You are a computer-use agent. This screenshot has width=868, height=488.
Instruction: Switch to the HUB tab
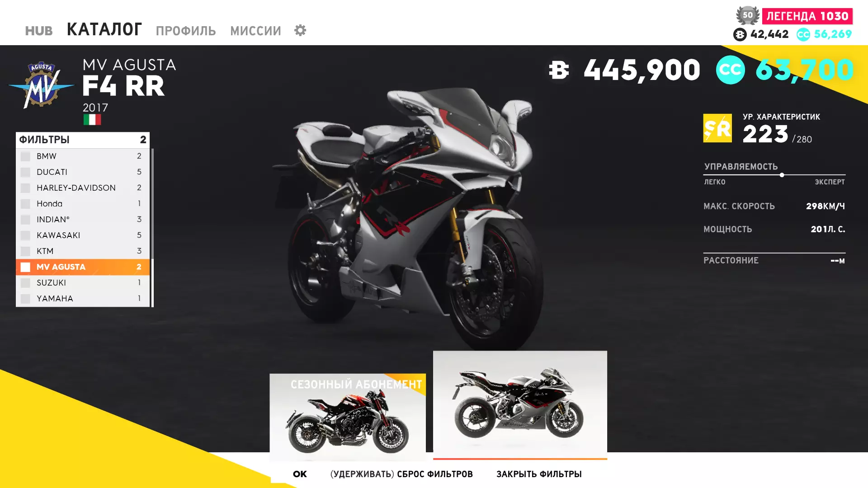tap(39, 31)
